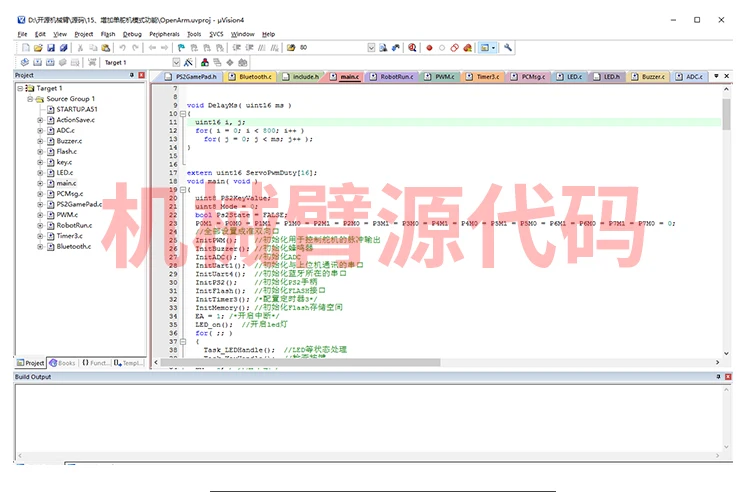Image resolution: width=750 pixels, height=502 pixels.
Task: Cut selected text with scissors icon
Action: tap(80, 48)
